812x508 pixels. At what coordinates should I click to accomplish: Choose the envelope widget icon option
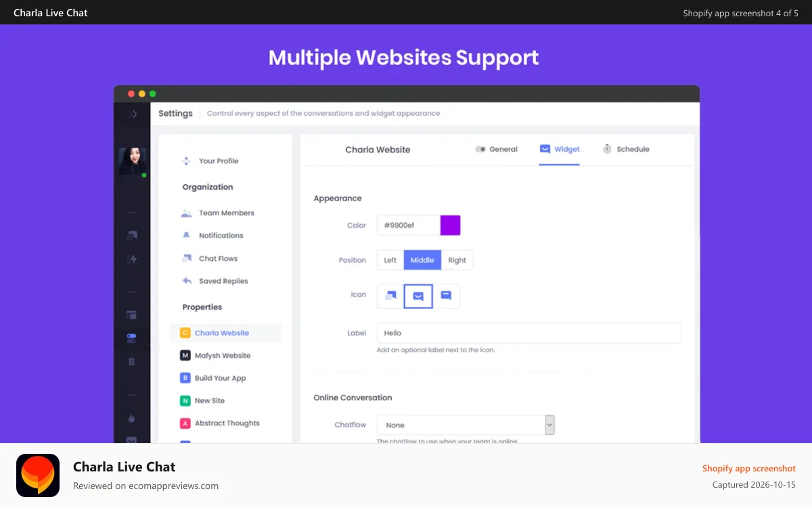(418, 295)
